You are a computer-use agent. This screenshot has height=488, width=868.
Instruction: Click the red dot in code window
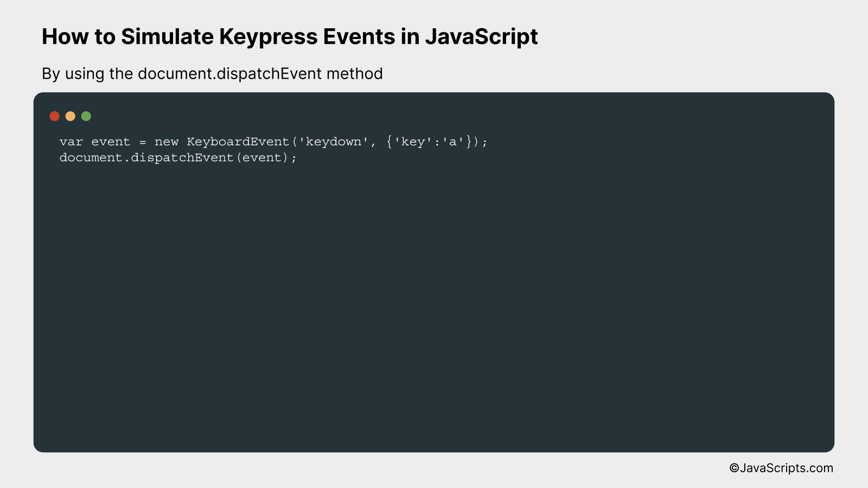[54, 116]
